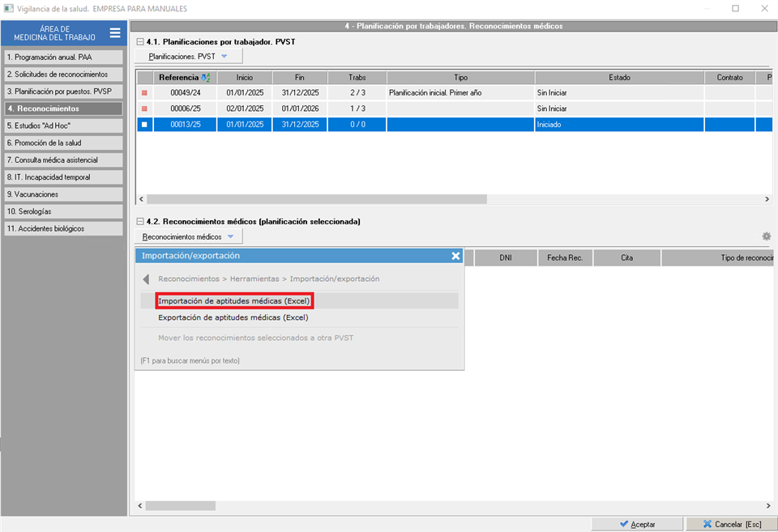Image resolution: width=778 pixels, height=532 pixels.
Task: Click the 01/01/2026 Fin cell
Action: [300, 109]
